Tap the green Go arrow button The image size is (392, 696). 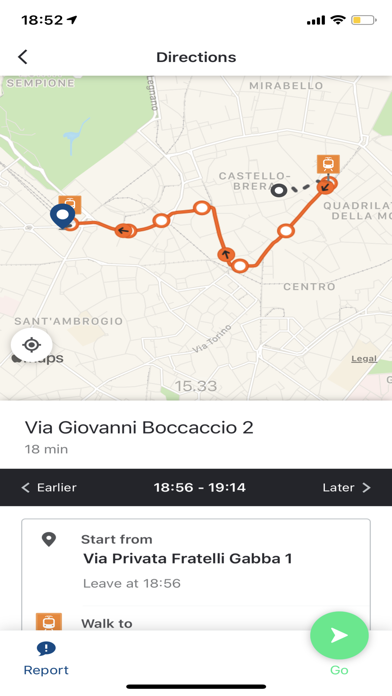339,635
